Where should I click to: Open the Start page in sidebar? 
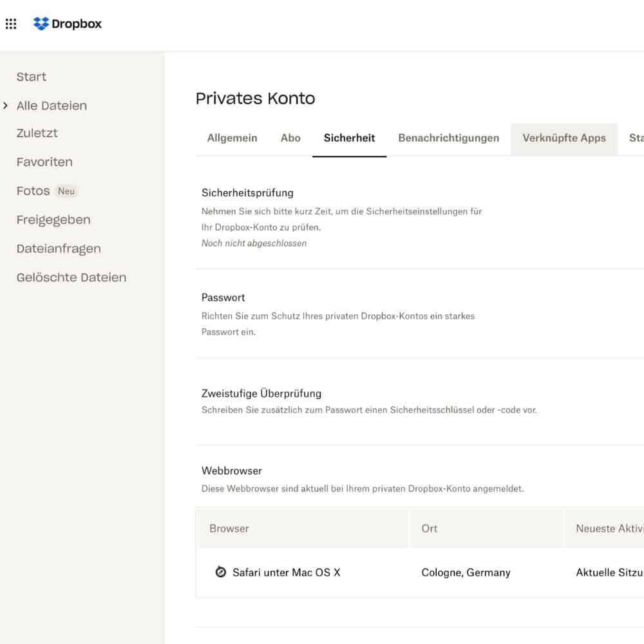(x=31, y=77)
